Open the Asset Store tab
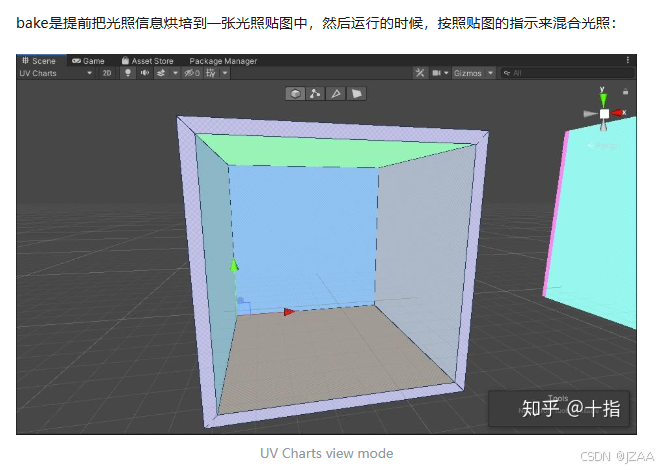659x470 pixels. (x=148, y=61)
